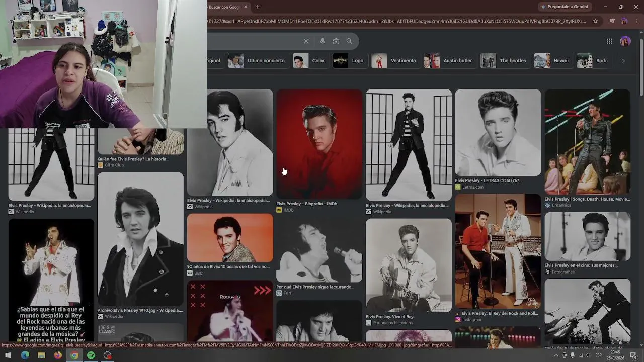
Task: Open the 'Archivo:Elvis Presley 1970.jpg' image
Action: [140, 239]
